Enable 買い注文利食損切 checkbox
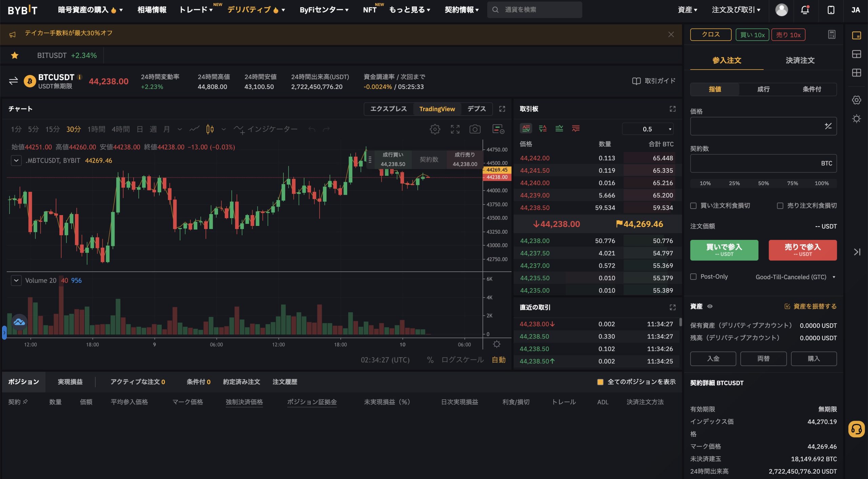The image size is (868, 479). 693,205
